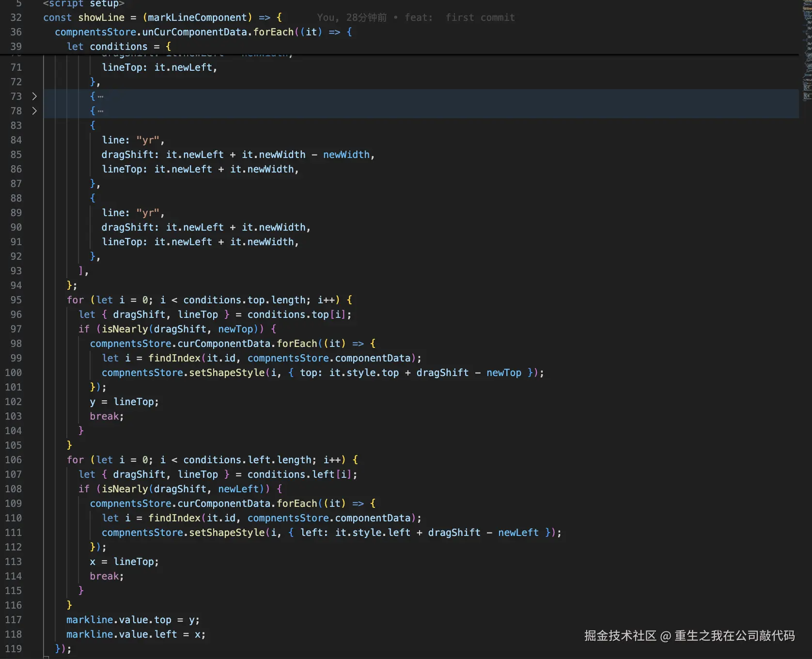Click the minimap code overview strip
This screenshot has height=659, width=812.
[x=807, y=51]
